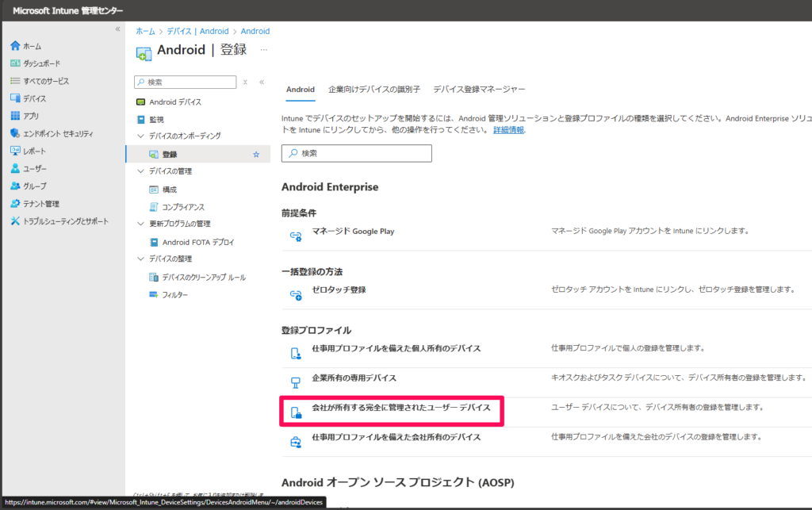Open すべてのサービス list icon
The image size is (812, 510).
click(15, 81)
